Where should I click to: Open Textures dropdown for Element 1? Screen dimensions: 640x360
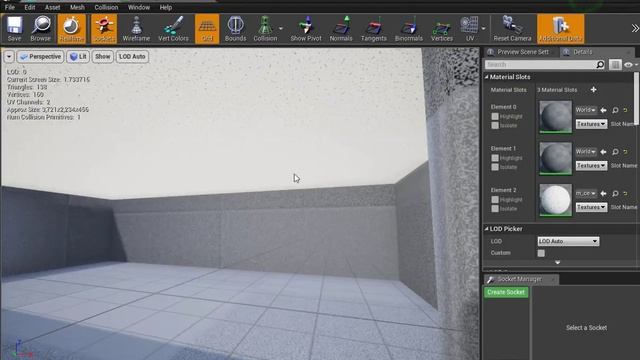(591, 165)
